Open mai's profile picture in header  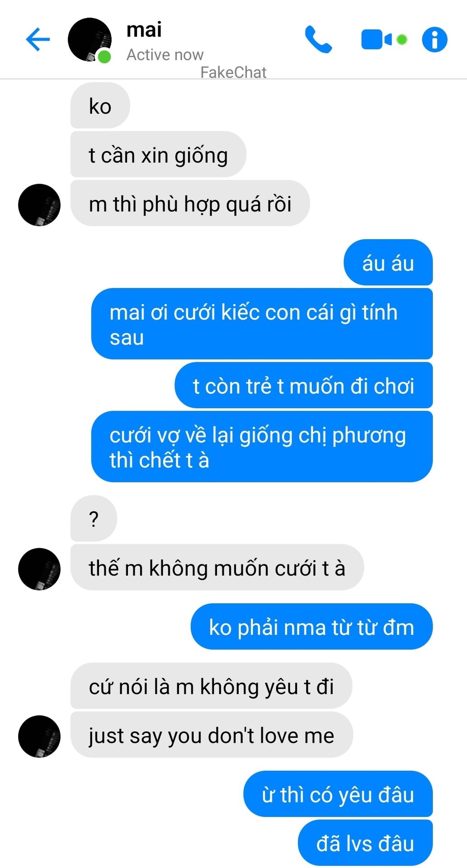(x=90, y=40)
